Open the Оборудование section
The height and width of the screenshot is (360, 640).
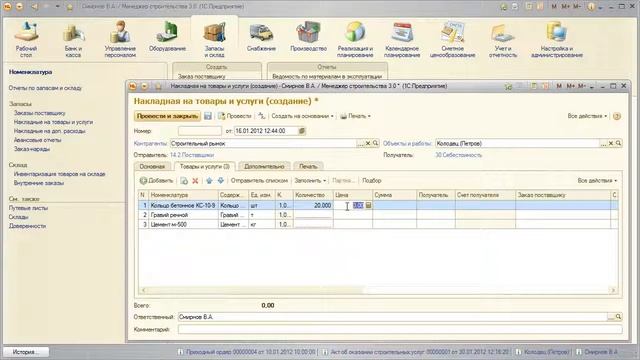point(167,37)
